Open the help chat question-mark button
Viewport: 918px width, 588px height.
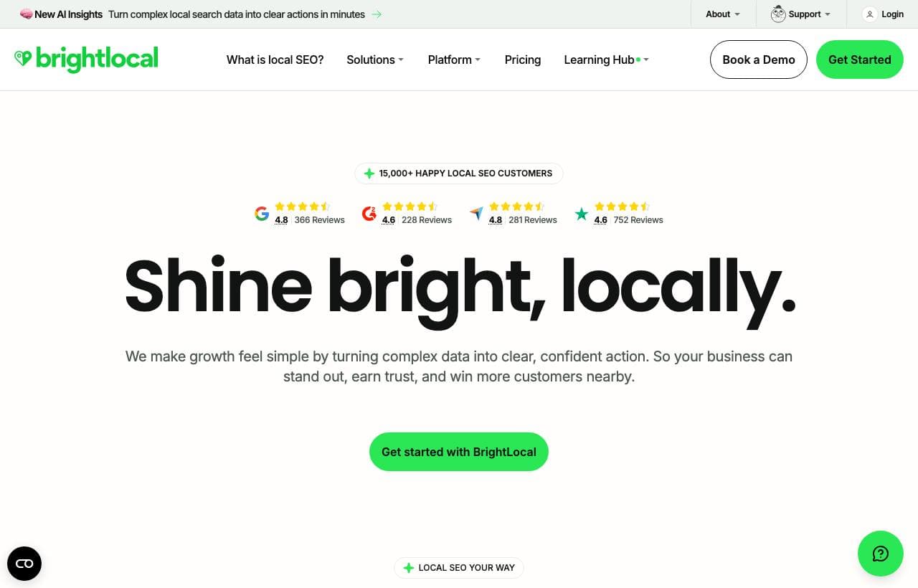(881, 554)
